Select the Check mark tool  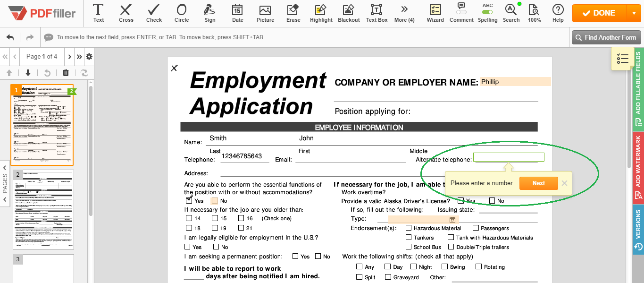154,13
